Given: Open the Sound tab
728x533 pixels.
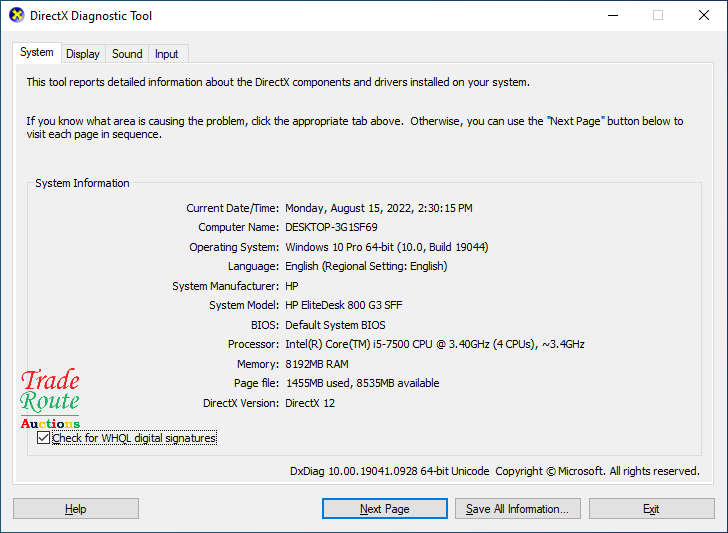Looking at the screenshot, I should point(127,54).
